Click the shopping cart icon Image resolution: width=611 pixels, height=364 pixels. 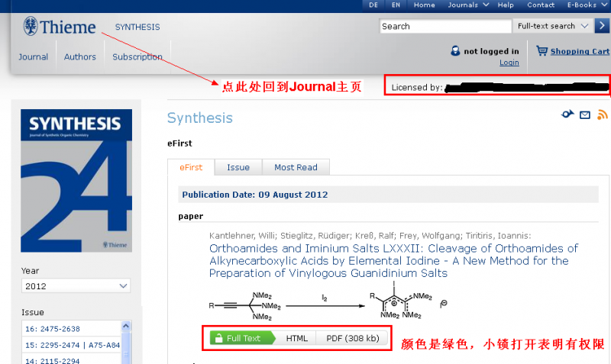tap(541, 50)
